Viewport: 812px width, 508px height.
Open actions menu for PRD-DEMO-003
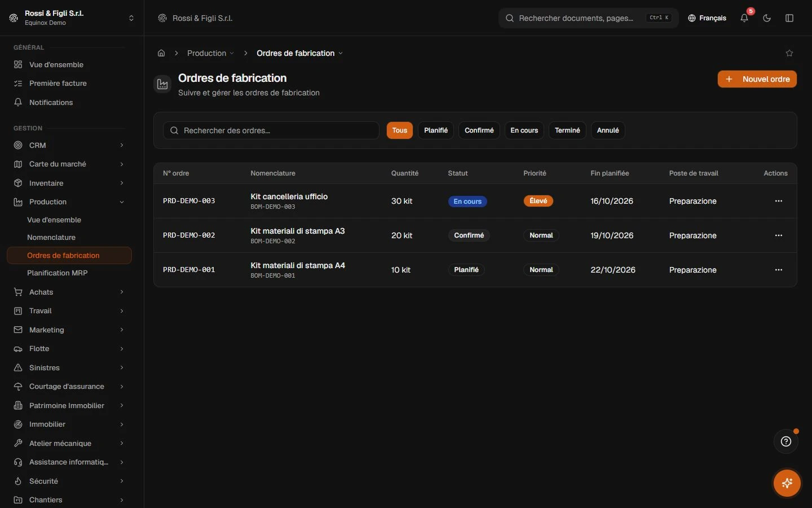(779, 201)
